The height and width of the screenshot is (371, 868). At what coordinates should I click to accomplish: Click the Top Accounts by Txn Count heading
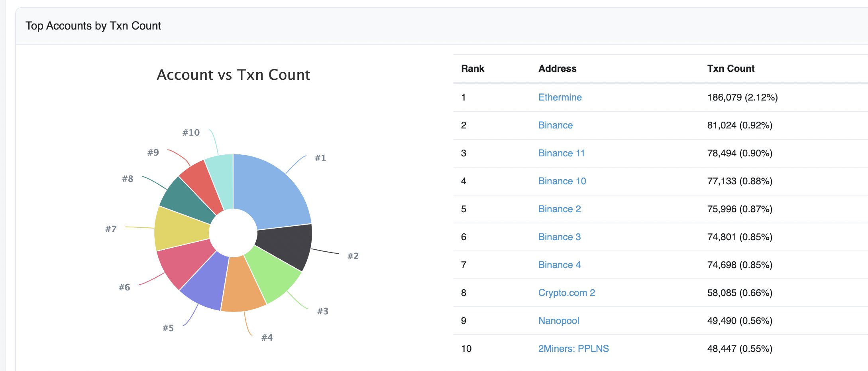click(93, 26)
